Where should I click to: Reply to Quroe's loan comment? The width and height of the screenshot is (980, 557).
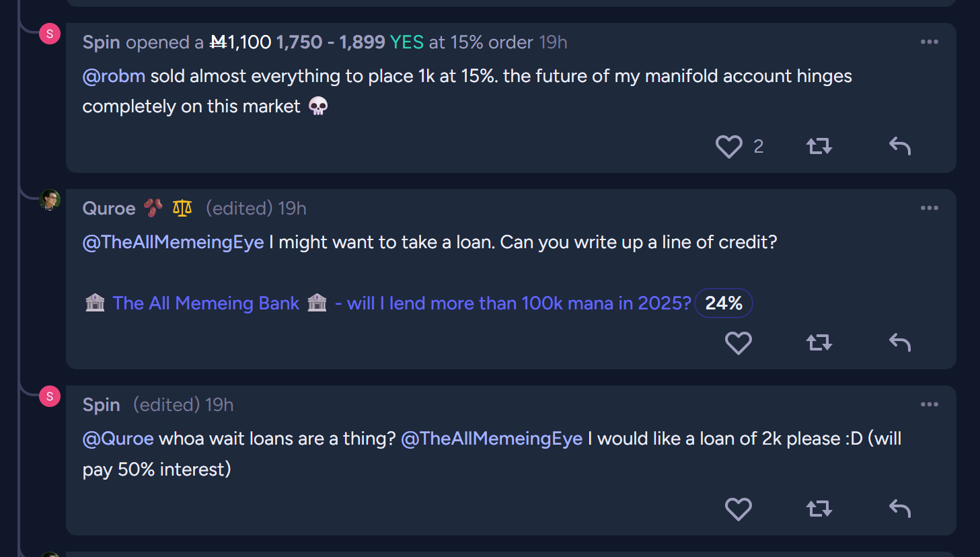click(x=900, y=343)
